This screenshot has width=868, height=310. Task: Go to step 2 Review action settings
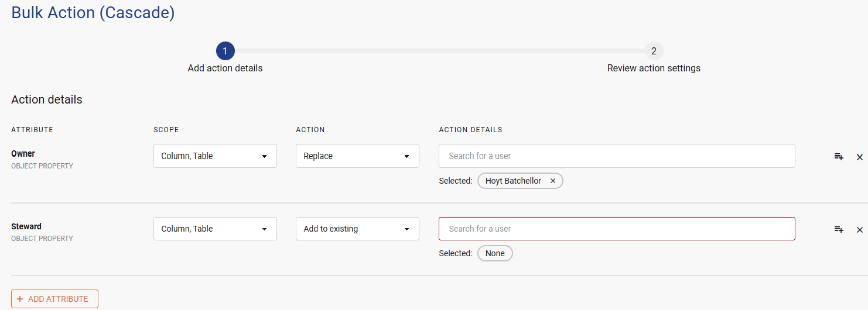point(654,51)
